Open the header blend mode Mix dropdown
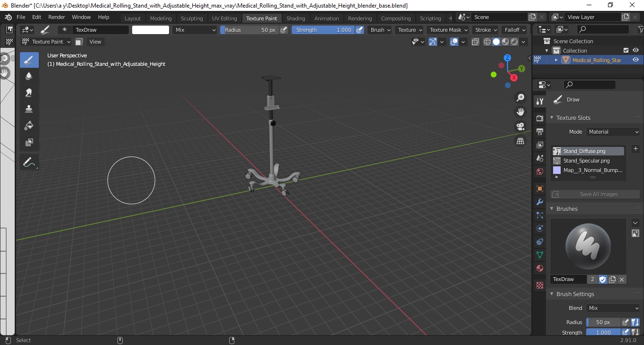 coord(195,30)
